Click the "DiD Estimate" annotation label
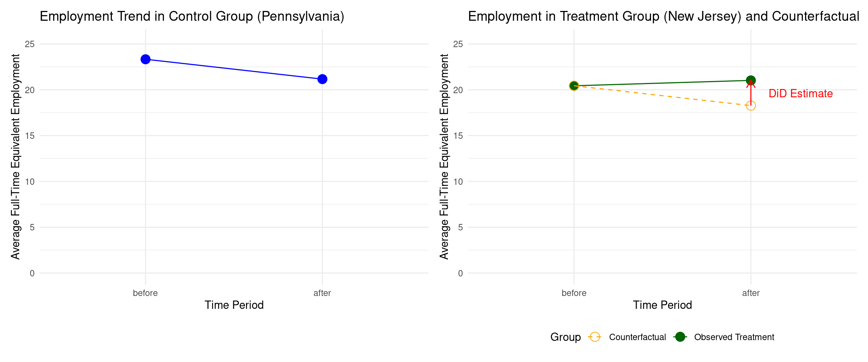The image size is (868, 362). tap(801, 94)
